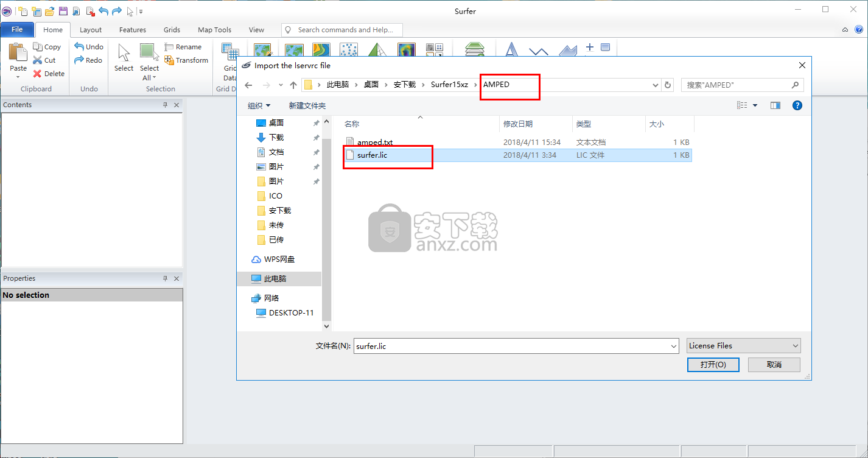Open the recent locations dropdown beside forward arrow
Image resolution: width=868 pixels, height=458 pixels.
(x=281, y=85)
